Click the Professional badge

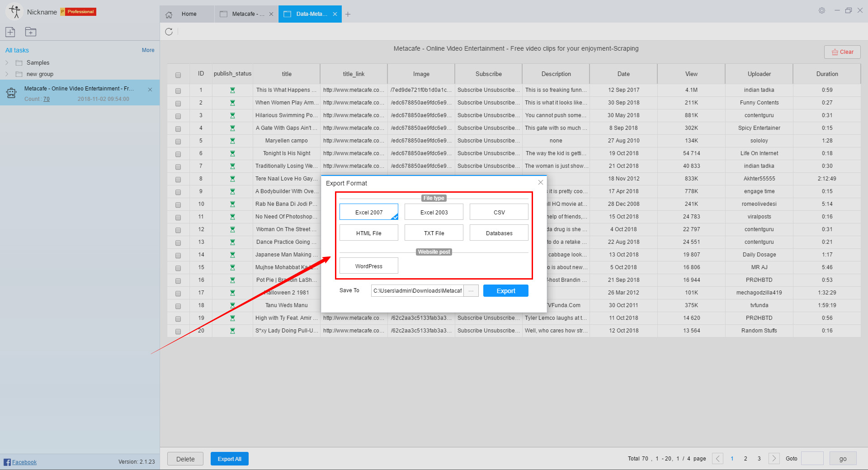click(78, 12)
